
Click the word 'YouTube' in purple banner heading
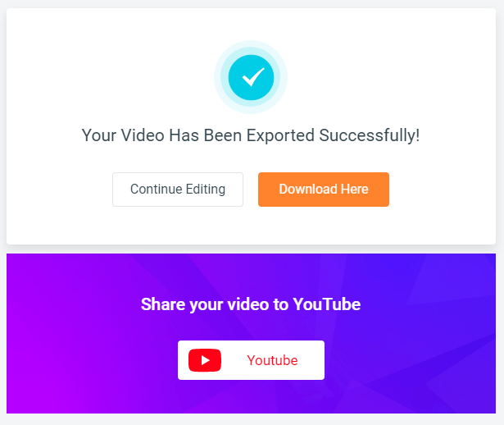[x=326, y=304]
